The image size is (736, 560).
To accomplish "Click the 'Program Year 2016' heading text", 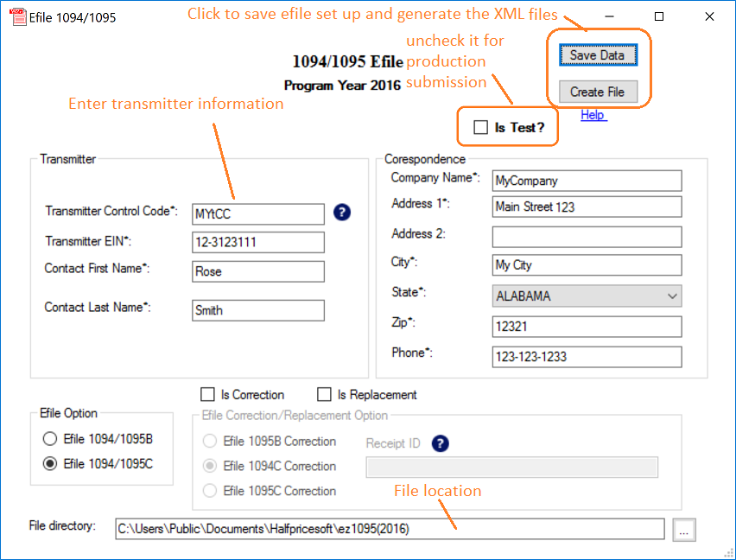I will coord(342,86).
